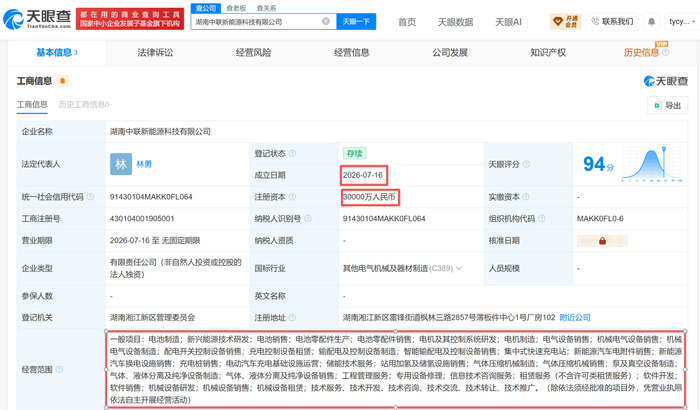Click the score distribution chart next to 94分
The width and height of the screenshot is (700, 410).
coord(652,163)
